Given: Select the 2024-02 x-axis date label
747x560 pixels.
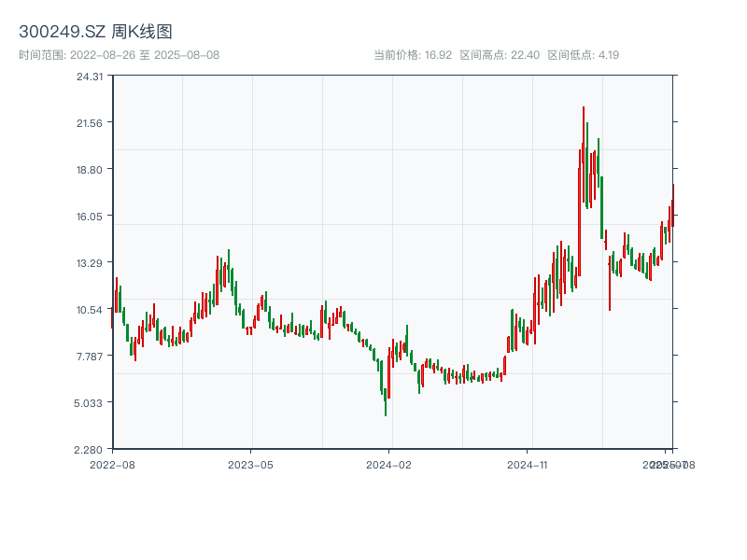Looking at the screenshot, I should 389,464.
